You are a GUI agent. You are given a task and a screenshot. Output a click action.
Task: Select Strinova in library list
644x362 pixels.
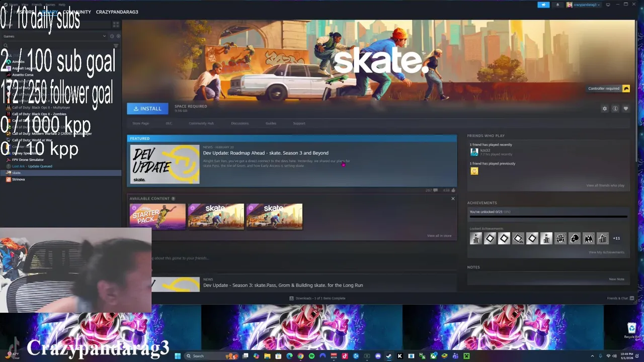[18, 179]
